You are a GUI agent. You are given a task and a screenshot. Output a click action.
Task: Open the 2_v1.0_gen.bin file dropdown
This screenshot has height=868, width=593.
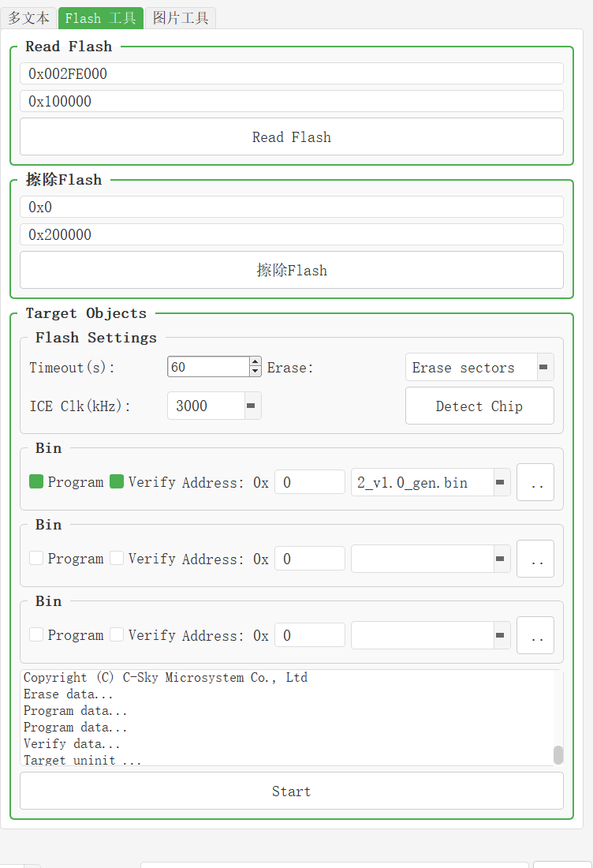click(431, 482)
